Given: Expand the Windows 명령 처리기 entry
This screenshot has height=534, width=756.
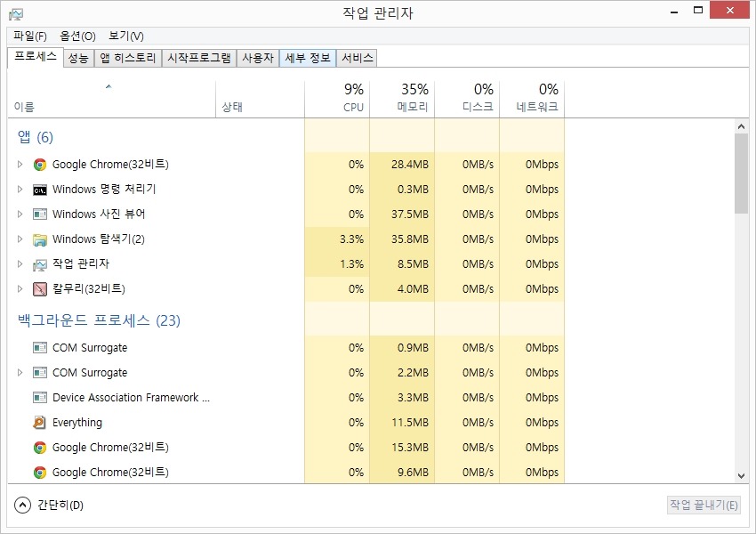Looking at the screenshot, I should click(20, 189).
